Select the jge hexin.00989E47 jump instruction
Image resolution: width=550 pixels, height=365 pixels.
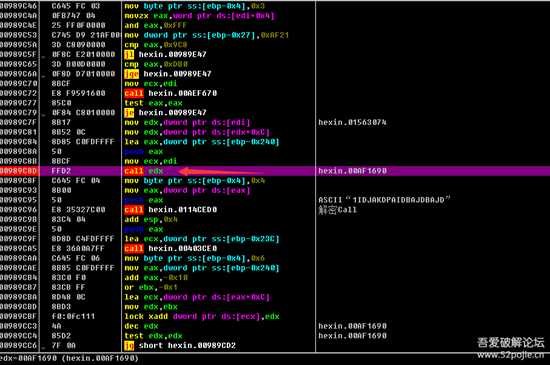coord(168,74)
